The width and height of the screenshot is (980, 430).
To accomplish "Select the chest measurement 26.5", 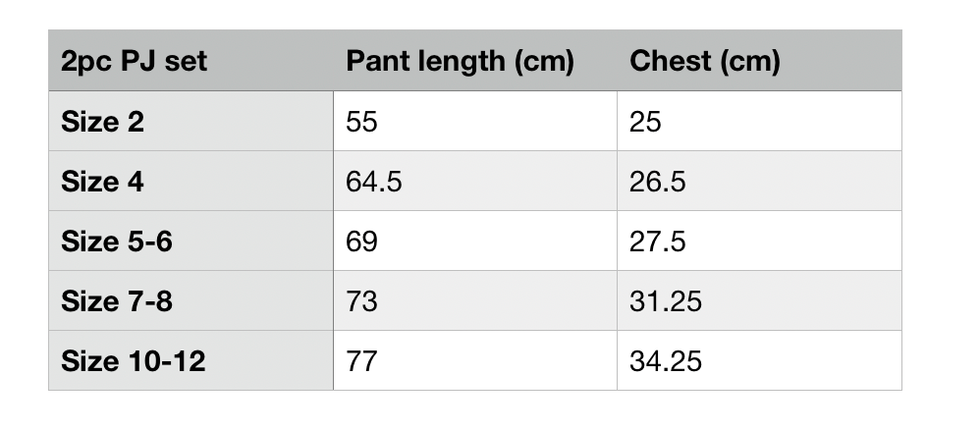I will click(x=657, y=182).
